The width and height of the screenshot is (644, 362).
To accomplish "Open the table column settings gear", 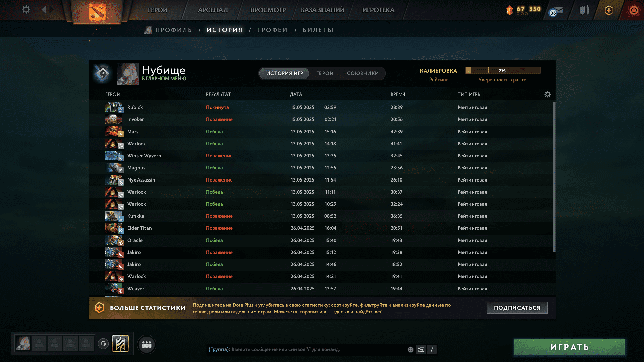I will point(547,94).
